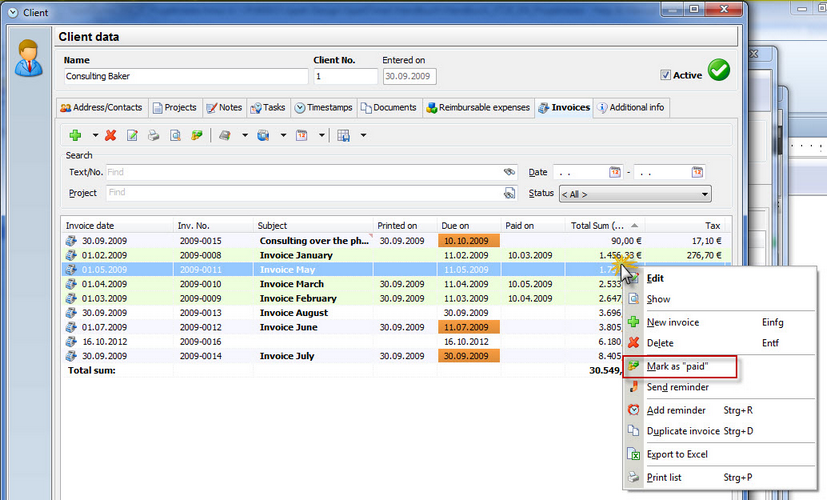The height and width of the screenshot is (500, 827).
Task: Sort by the Inv. No. column header
Action: (x=213, y=225)
